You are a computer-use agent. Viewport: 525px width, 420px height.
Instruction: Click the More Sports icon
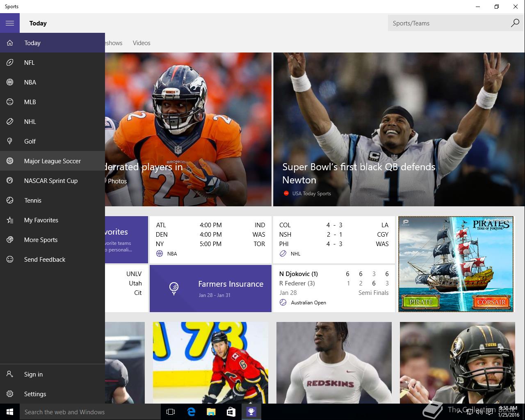(x=10, y=240)
